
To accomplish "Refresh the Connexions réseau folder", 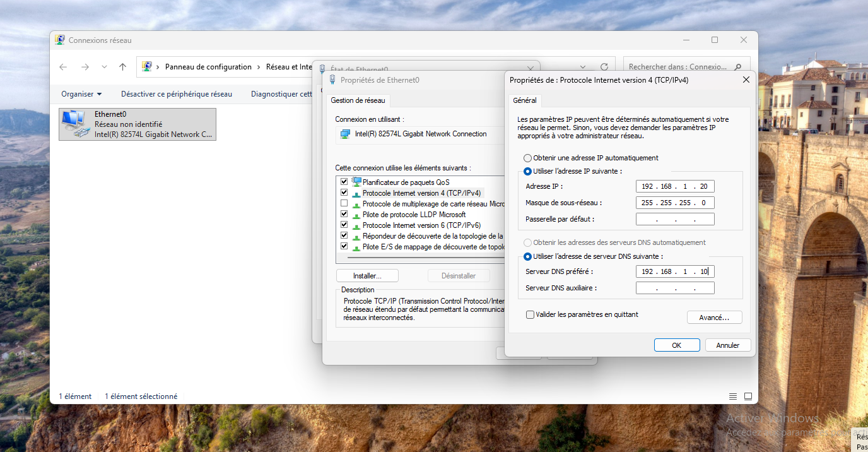I will click(x=604, y=67).
